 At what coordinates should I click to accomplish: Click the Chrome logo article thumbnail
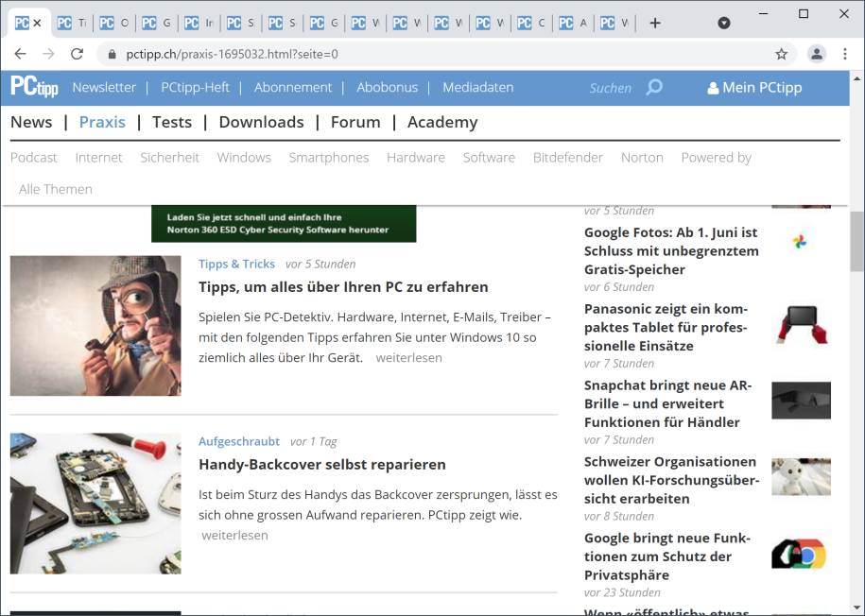point(800,553)
